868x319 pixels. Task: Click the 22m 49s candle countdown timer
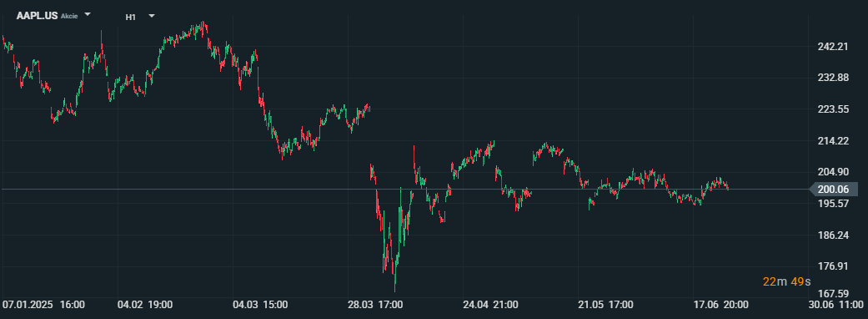(x=787, y=281)
